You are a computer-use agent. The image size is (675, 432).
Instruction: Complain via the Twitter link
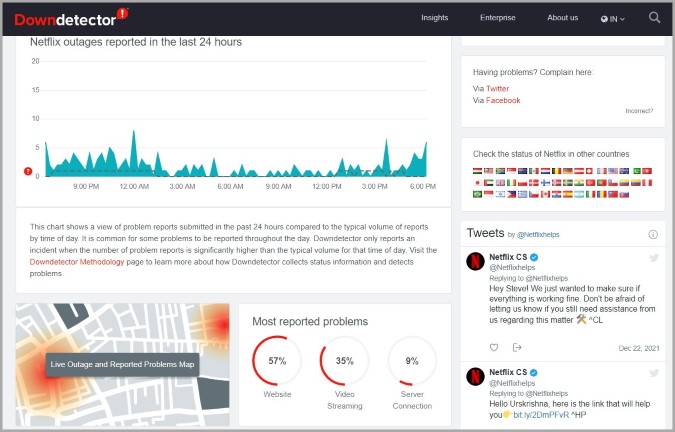pyautogui.click(x=497, y=89)
